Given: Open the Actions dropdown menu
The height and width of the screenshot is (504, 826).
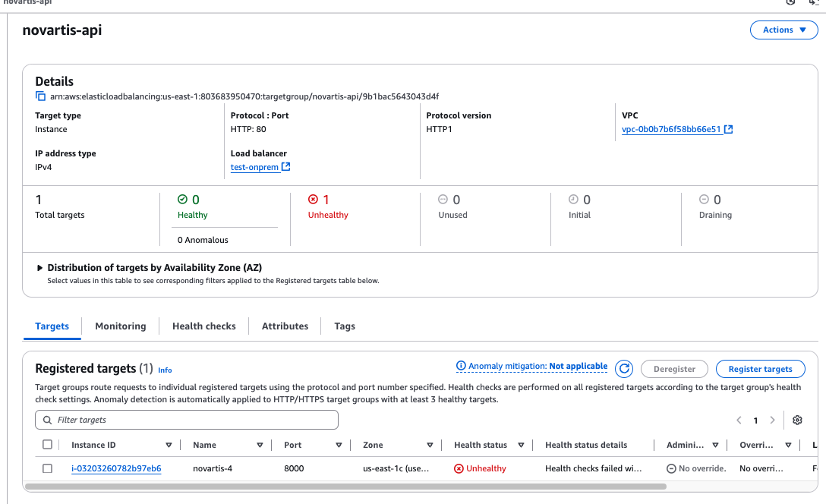Looking at the screenshot, I should tap(783, 30).
